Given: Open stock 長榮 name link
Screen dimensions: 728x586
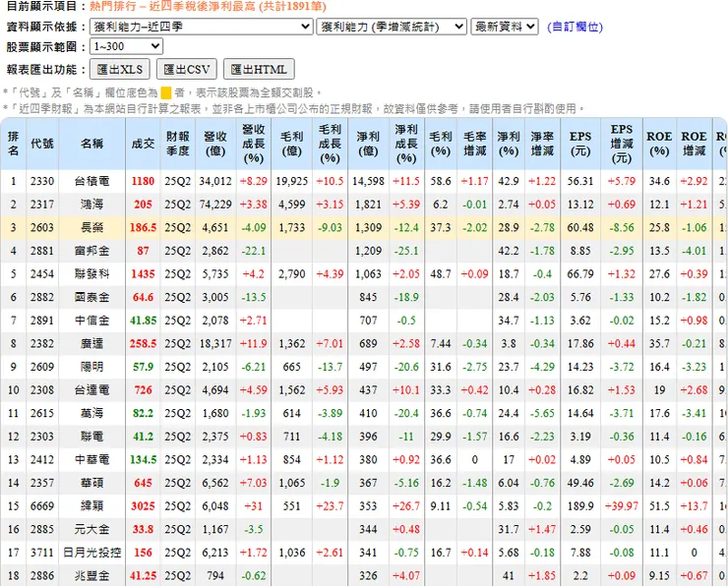Looking at the screenshot, I should (91, 227).
